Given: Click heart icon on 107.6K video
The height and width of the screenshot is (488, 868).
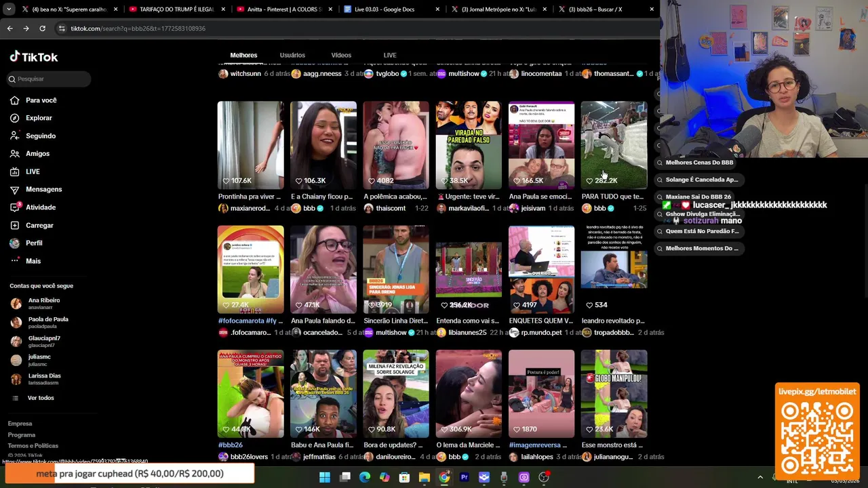Looking at the screenshot, I should (226, 181).
